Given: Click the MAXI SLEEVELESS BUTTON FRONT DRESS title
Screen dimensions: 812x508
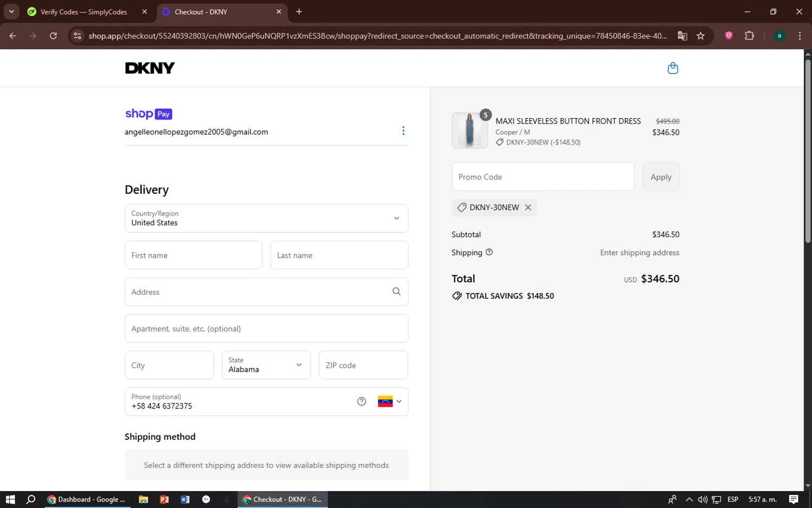Looking at the screenshot, I should (x=568, y=121).
